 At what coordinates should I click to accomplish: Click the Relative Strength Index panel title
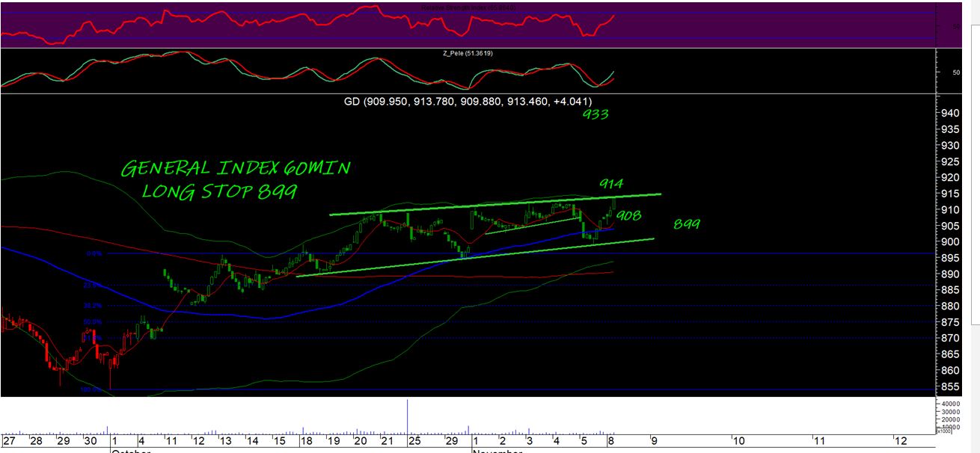(x=468, y=7)
